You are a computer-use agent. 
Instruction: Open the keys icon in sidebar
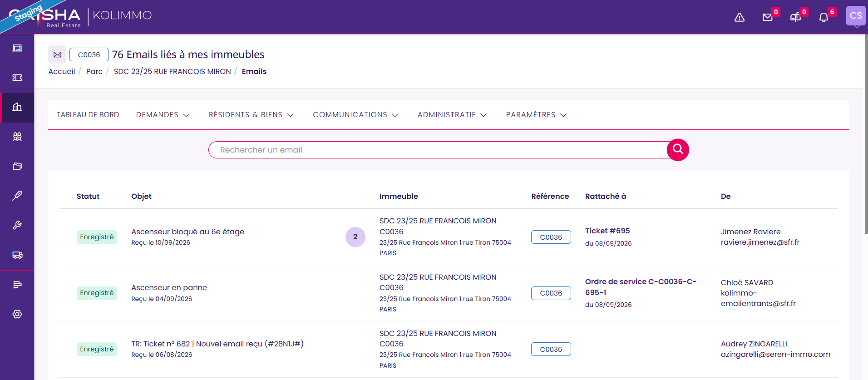click(x=17, y=196)
